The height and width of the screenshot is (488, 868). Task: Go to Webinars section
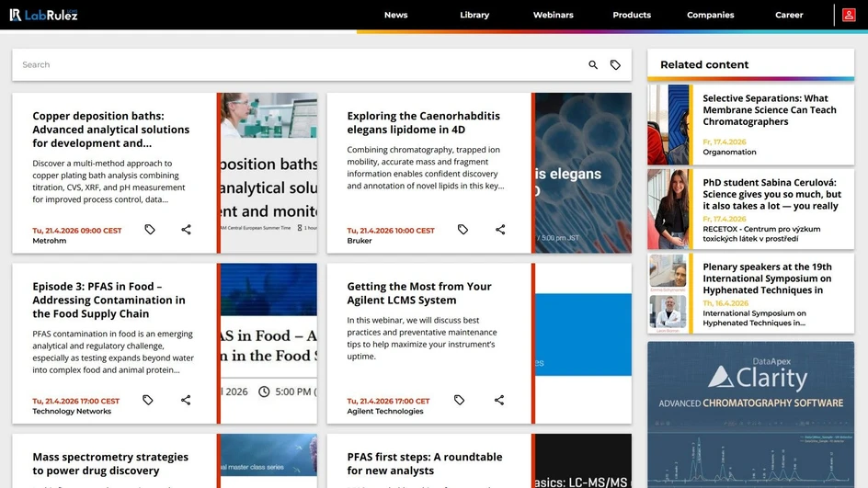tap(553, 15)
